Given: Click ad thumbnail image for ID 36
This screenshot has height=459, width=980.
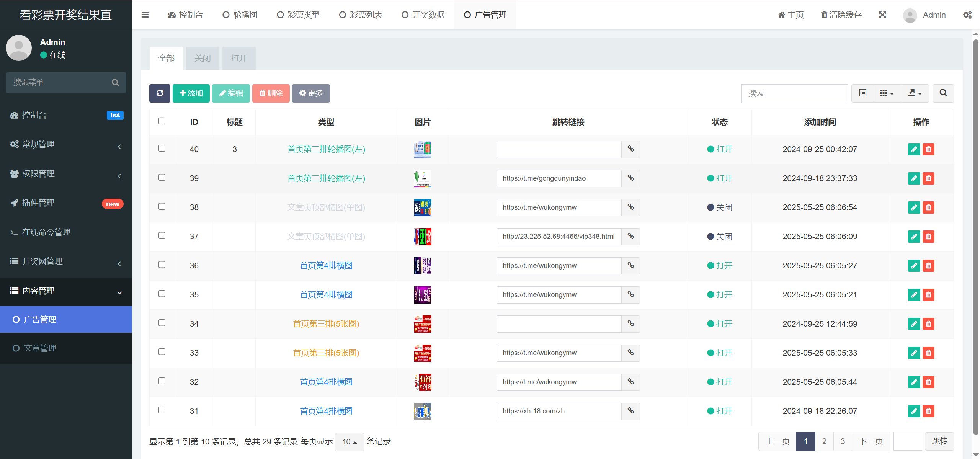Looking at the screenshot, I should point(423,266).
